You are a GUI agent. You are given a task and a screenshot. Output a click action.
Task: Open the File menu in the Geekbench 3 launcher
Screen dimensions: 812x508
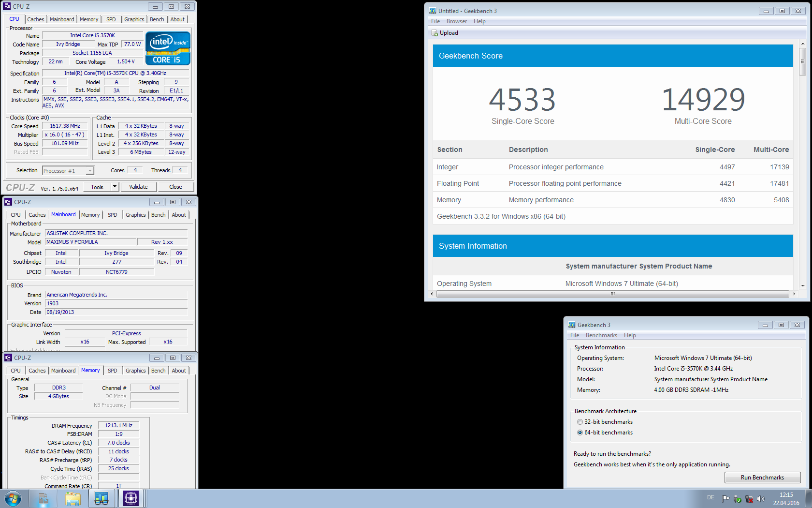pyautogui.click(x=575, y=335)
